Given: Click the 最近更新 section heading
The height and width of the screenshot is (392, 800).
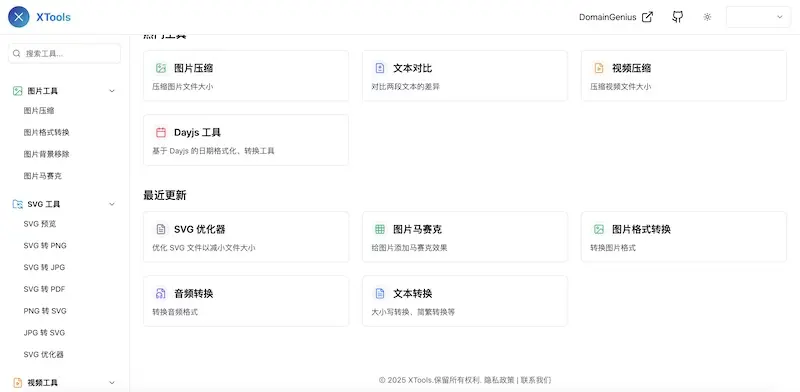Looking at the screenshot, I should click(165, 195).
